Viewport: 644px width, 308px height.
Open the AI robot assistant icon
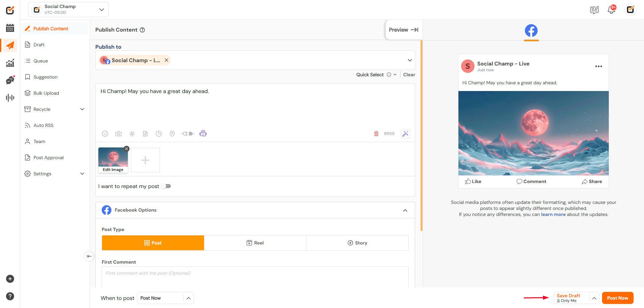click(203, 133)
